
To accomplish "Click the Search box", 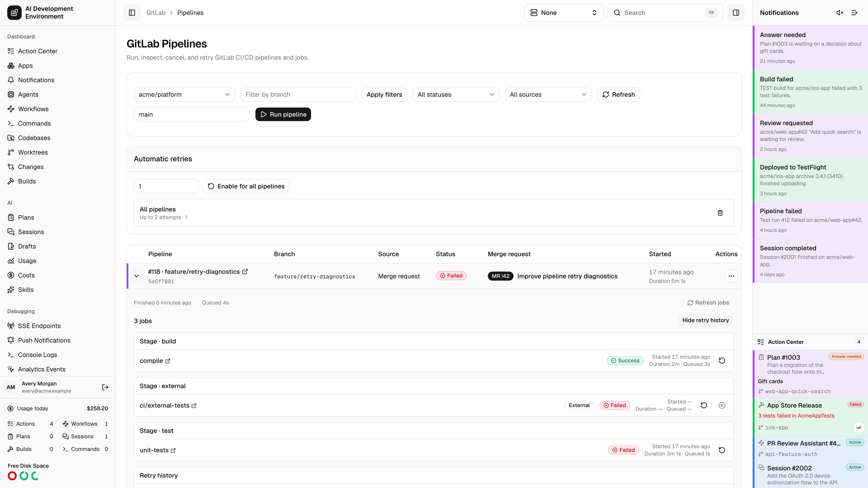I will tap(665, 13).
